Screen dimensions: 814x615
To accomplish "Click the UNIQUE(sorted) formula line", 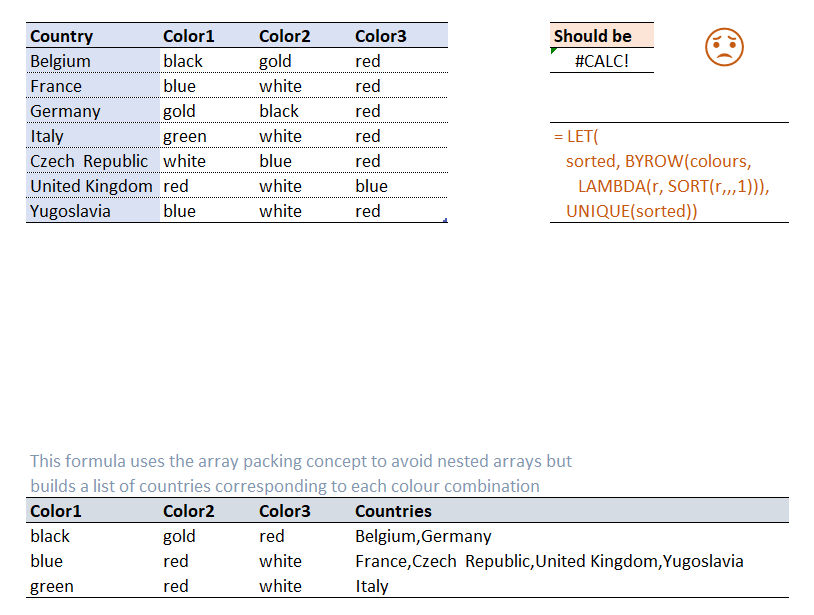I will [x=631, y=210].
